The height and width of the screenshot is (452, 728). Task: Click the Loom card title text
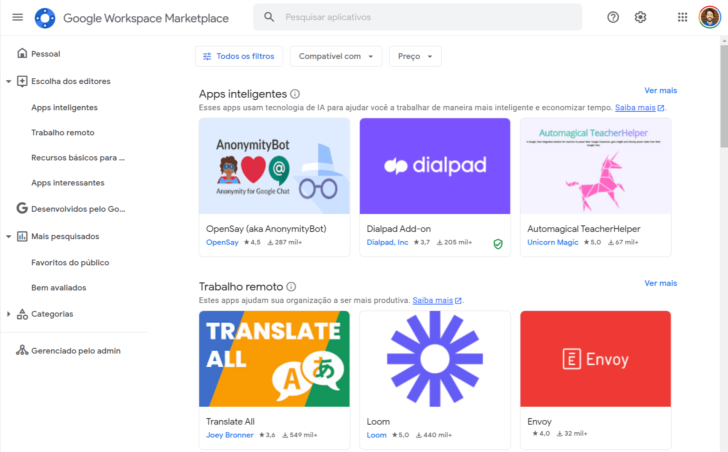(378, 421)
